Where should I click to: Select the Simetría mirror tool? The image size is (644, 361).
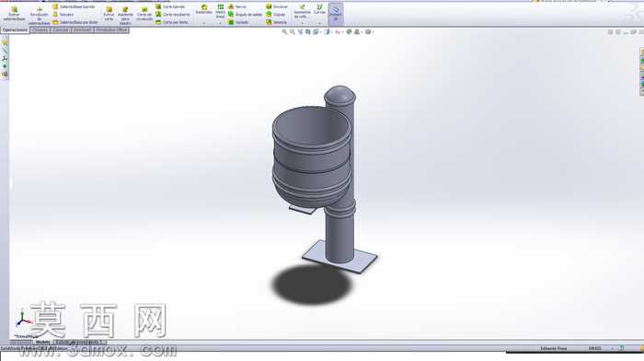(276, 22)
